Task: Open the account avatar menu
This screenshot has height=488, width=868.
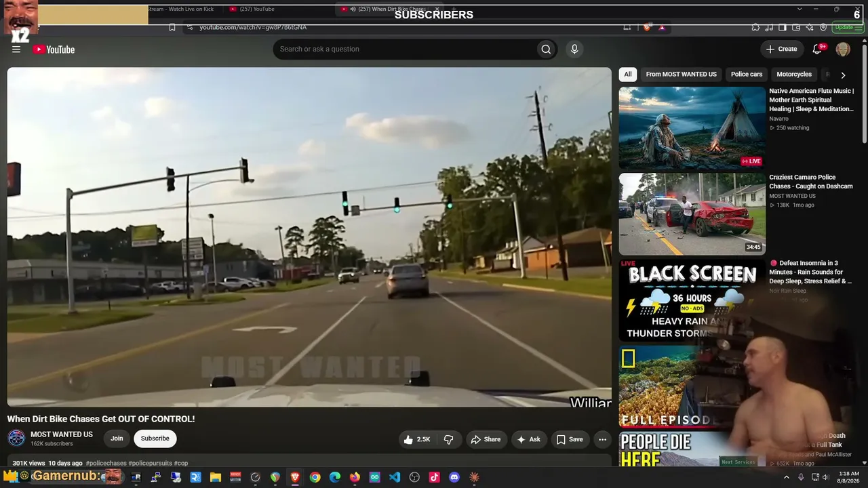Action: [x=843, y=49]
